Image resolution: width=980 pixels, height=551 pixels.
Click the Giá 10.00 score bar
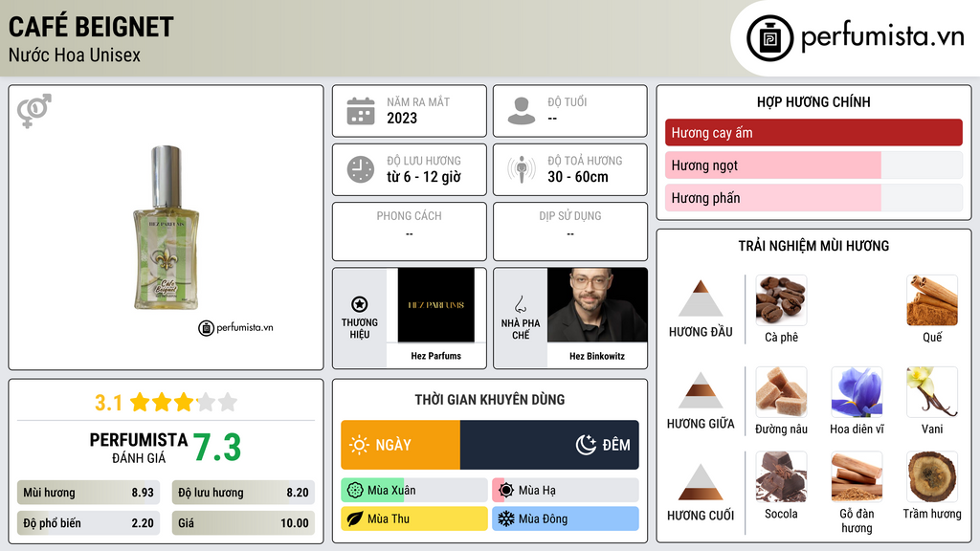(243, 523)
